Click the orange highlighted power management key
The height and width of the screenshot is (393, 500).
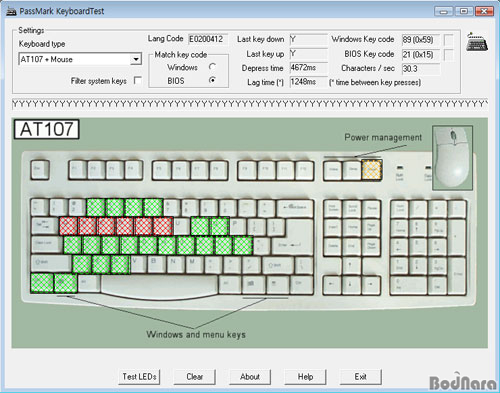372,170
